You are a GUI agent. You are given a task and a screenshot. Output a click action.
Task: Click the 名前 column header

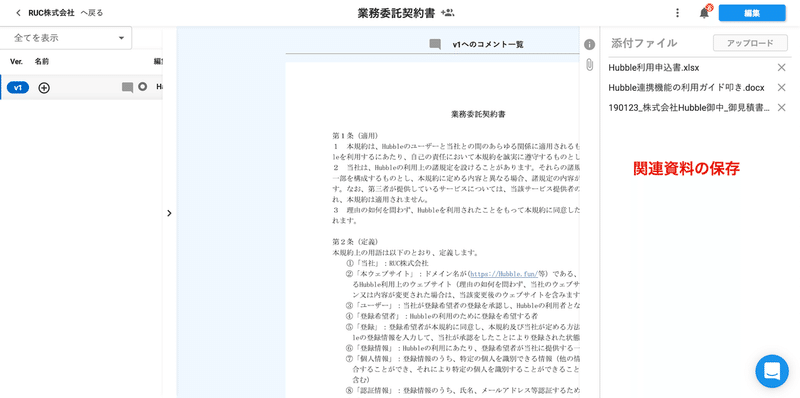[42, 62]
